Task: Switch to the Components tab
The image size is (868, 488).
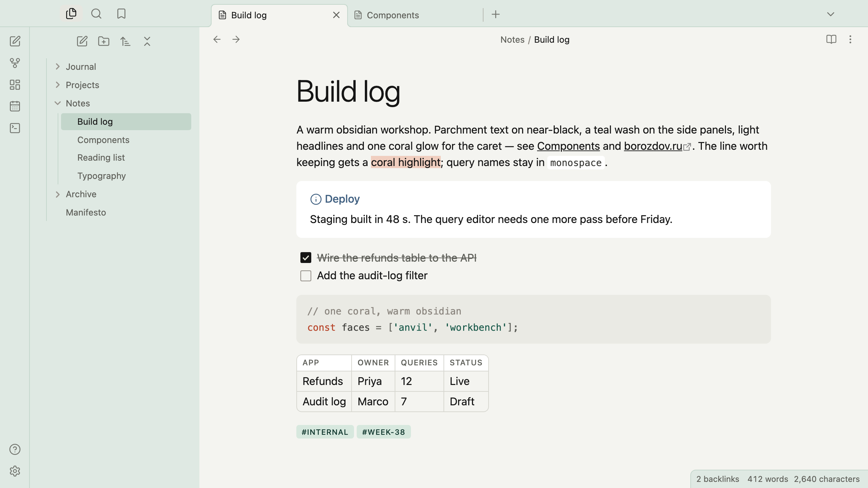Action: coord(416,15)
